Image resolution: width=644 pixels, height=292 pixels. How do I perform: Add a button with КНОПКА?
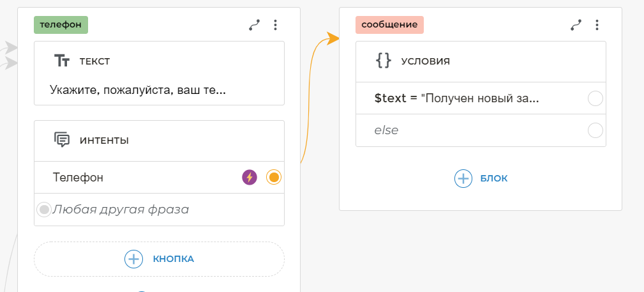tap(159, 259)
